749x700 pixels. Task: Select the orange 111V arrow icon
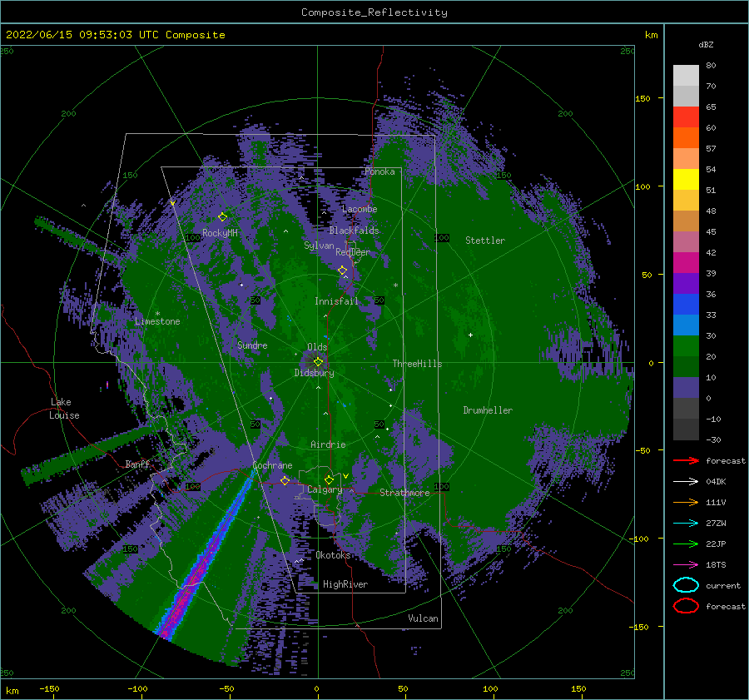[x=686, y=502]
